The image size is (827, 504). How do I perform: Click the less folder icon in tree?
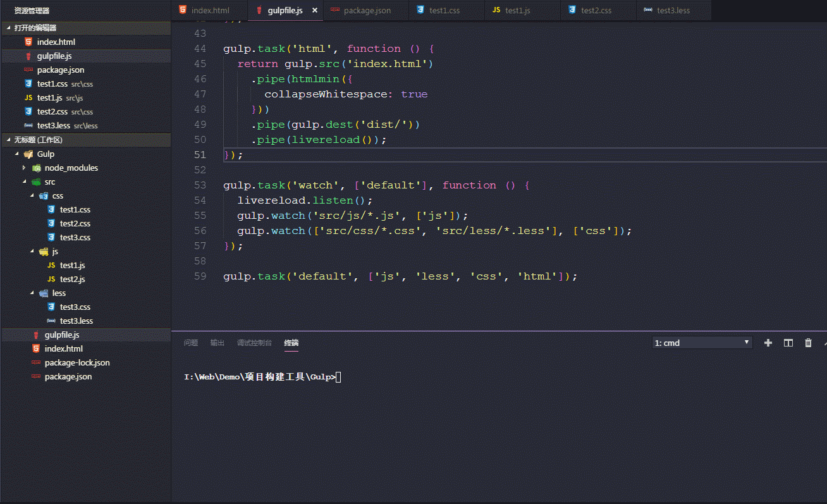click(x=44, y=293)
